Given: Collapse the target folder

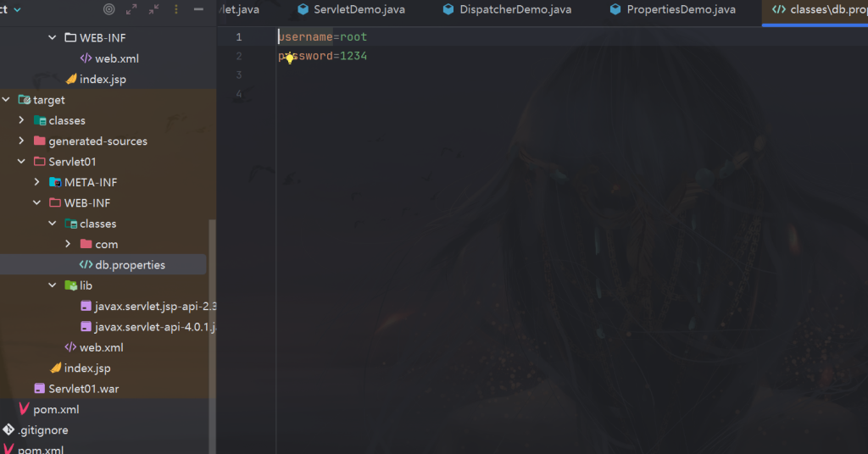Looking at the screenshot, I should (7, 100).
